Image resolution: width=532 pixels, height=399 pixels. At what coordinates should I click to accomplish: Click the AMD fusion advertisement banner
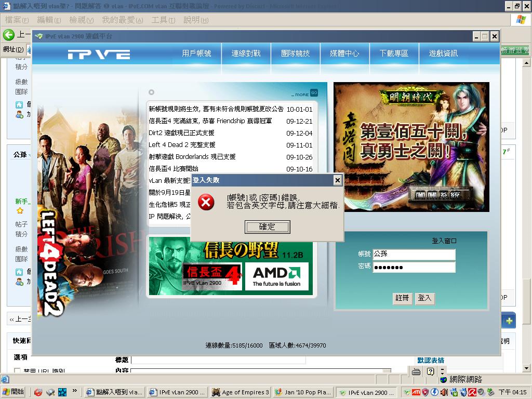pos(276,275)
